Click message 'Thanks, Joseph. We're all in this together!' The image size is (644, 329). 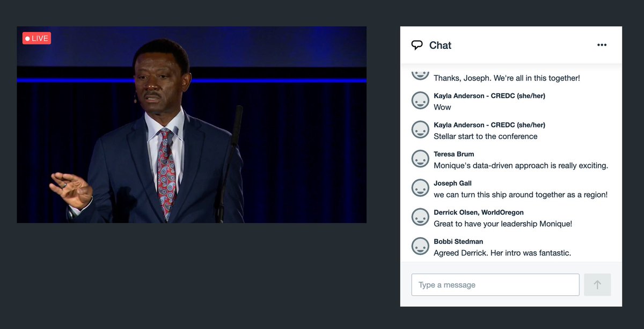(x=507, y=78)
